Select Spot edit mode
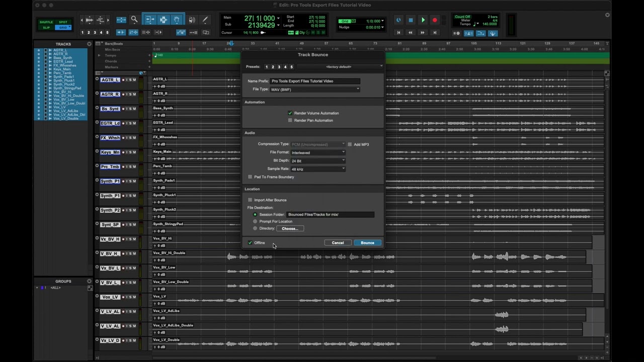 point(63,22)
